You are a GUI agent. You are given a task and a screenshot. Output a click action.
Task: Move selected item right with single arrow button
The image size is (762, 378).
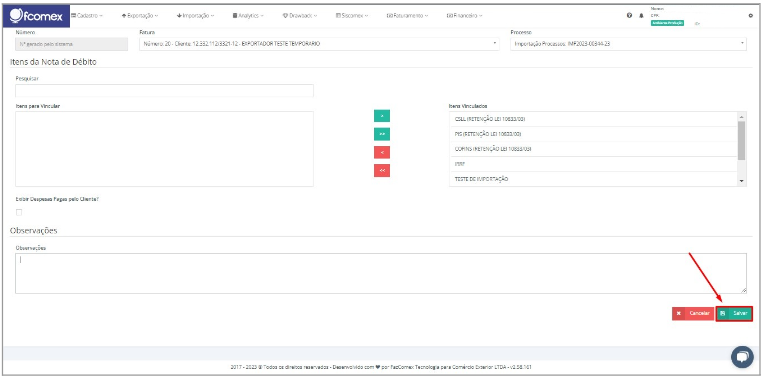coord(382,116)
